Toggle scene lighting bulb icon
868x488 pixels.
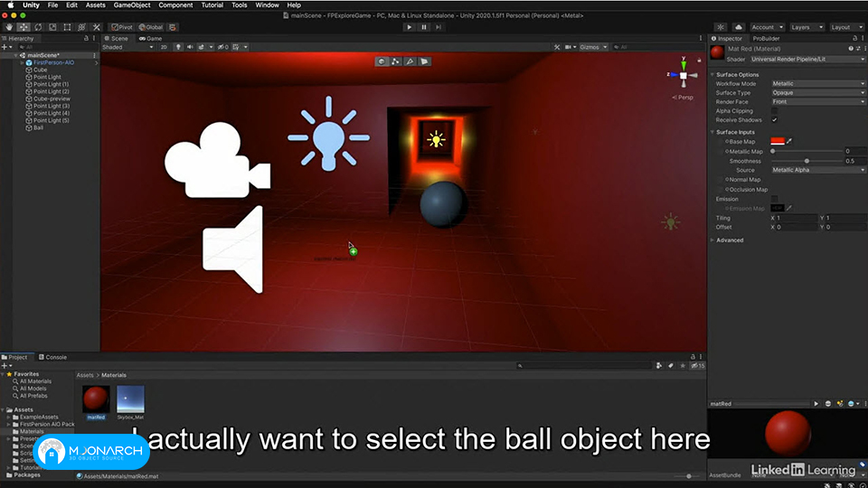tap(178, 47)
